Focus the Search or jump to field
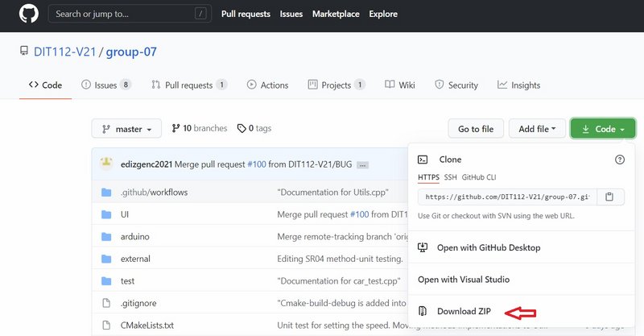The image size is (644, 336). point(130,14)
